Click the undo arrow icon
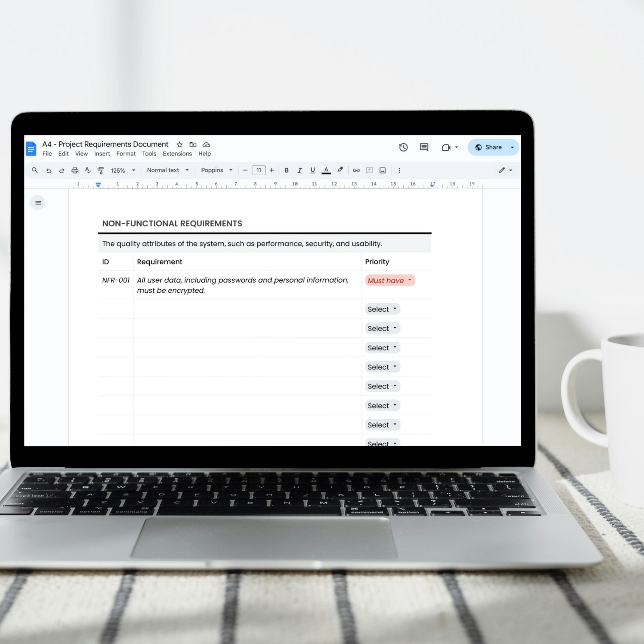The height and width of the screenshot is (644, 644). pyautogui.click(x=49, y=170)
